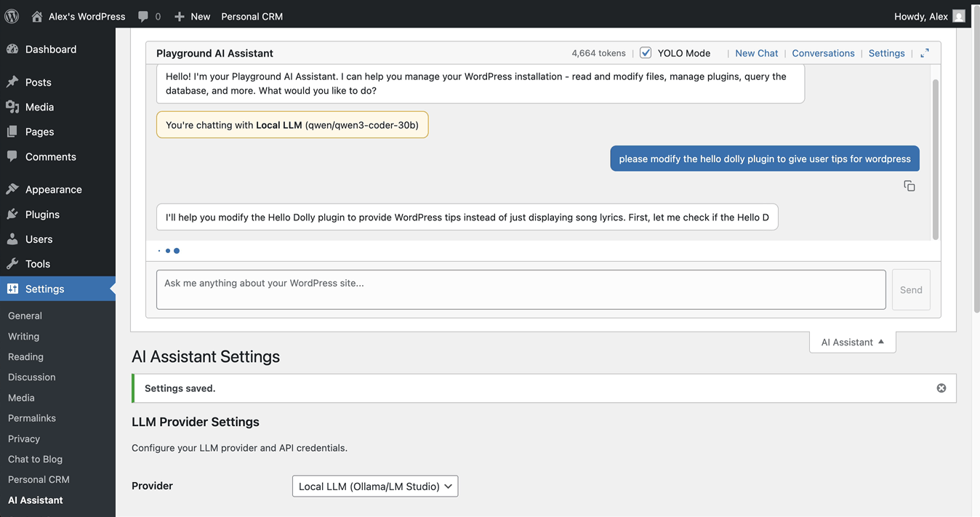
Task: Click the Send button
Action: click(910, 289)
